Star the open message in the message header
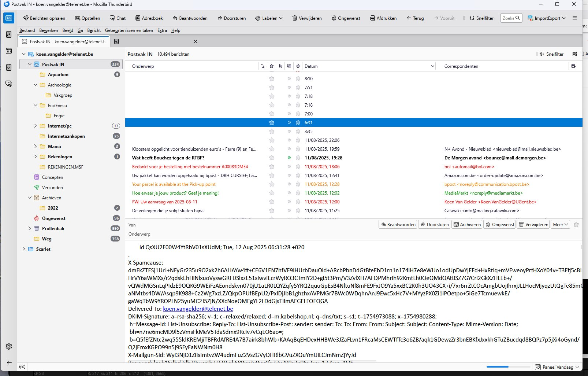This screenshot has width=588, height=376. pos(576,225)
